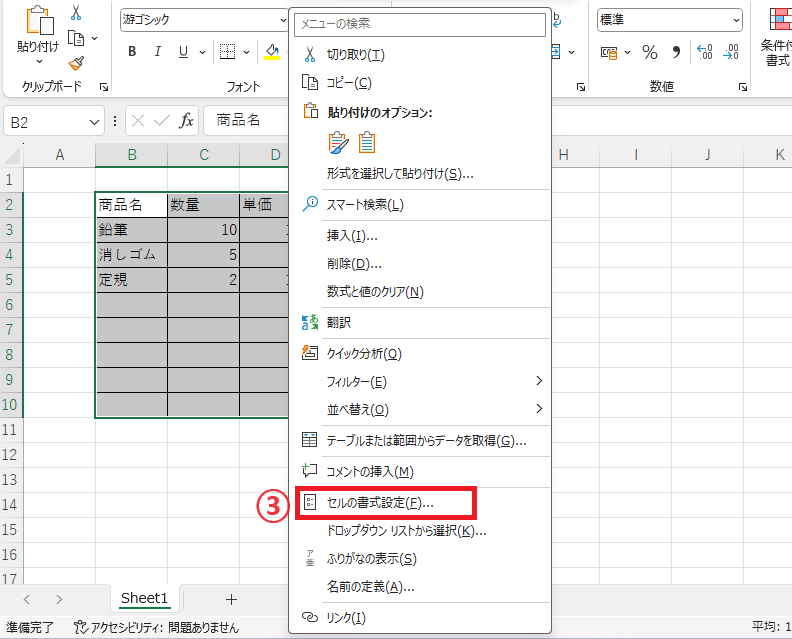Click the cancel X icon in formula bar
This screenshot has height=639, width=792.
coord(138,121)
